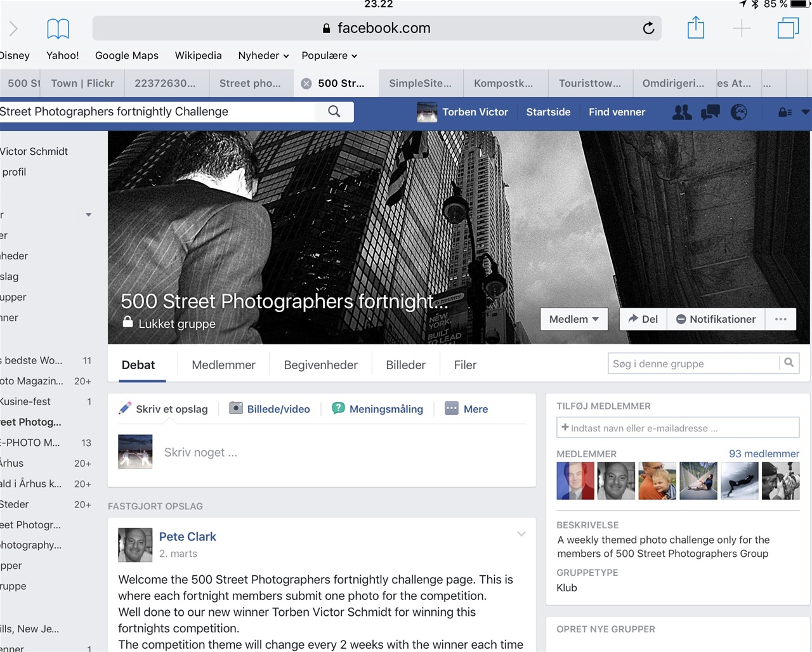
Task: Open Medlem membership dropdown
Action: point(574,319)
